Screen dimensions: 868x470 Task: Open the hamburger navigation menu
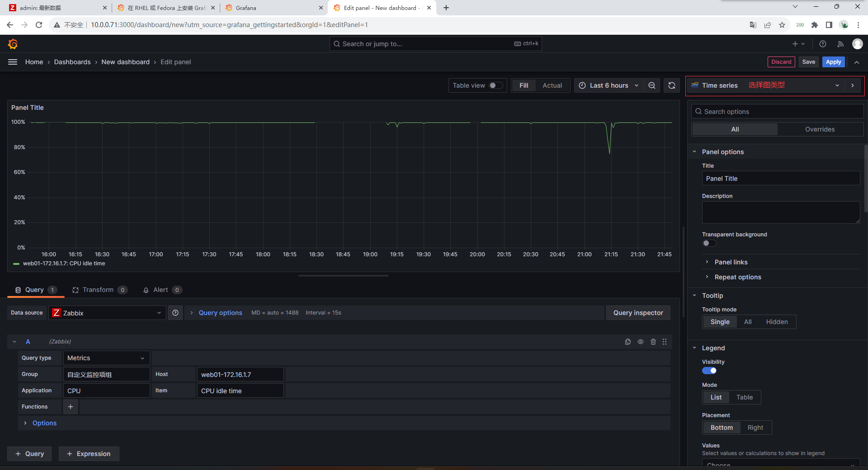coord(13,62)
